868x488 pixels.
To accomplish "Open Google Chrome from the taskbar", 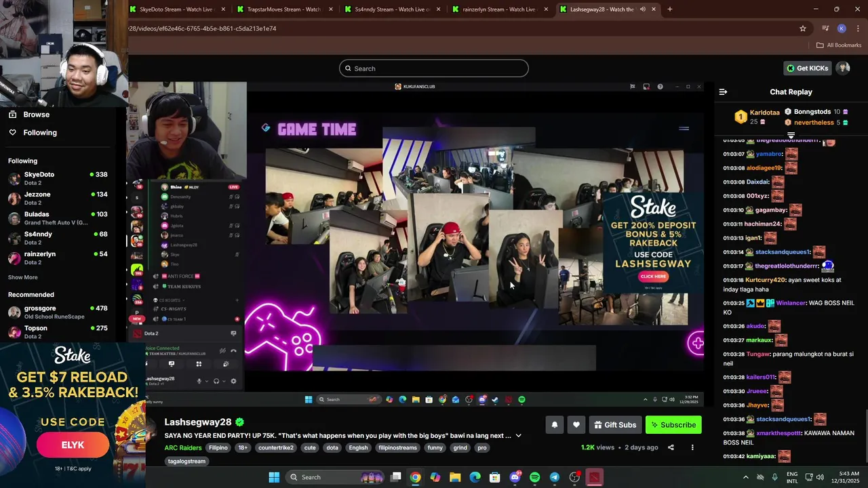I will pyautogui.click(x=415, y=477).
